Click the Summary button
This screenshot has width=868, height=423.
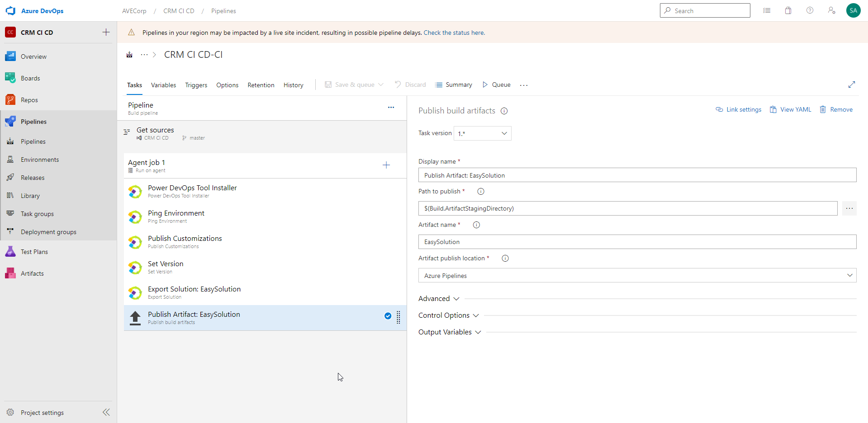tap(453, 85)
